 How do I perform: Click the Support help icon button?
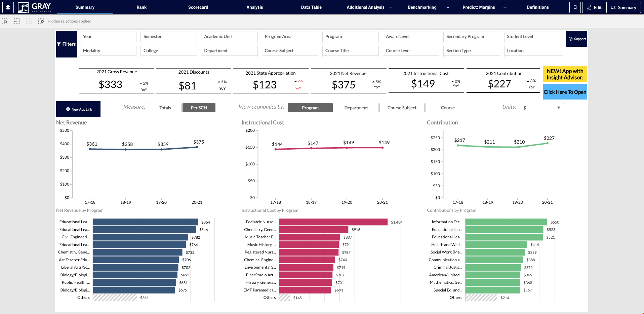pyautogui.click(x=577, y=39)
